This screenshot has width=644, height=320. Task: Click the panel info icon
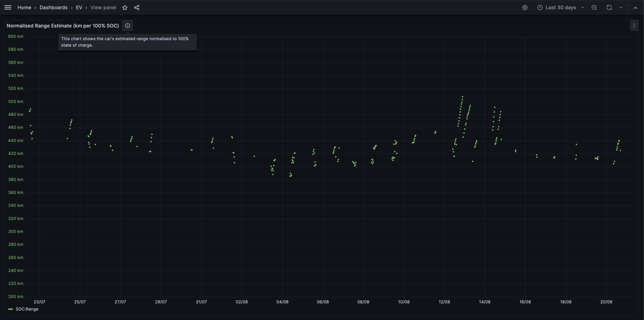128,26
